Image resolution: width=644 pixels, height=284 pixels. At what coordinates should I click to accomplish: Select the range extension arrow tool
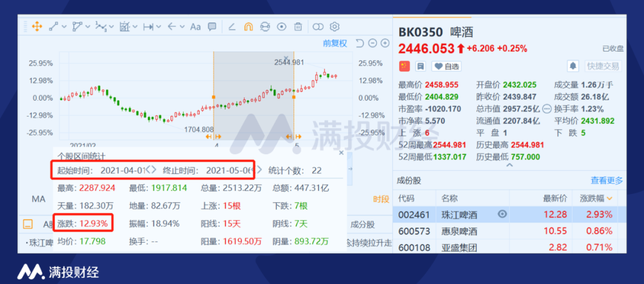tap(148, 27)
